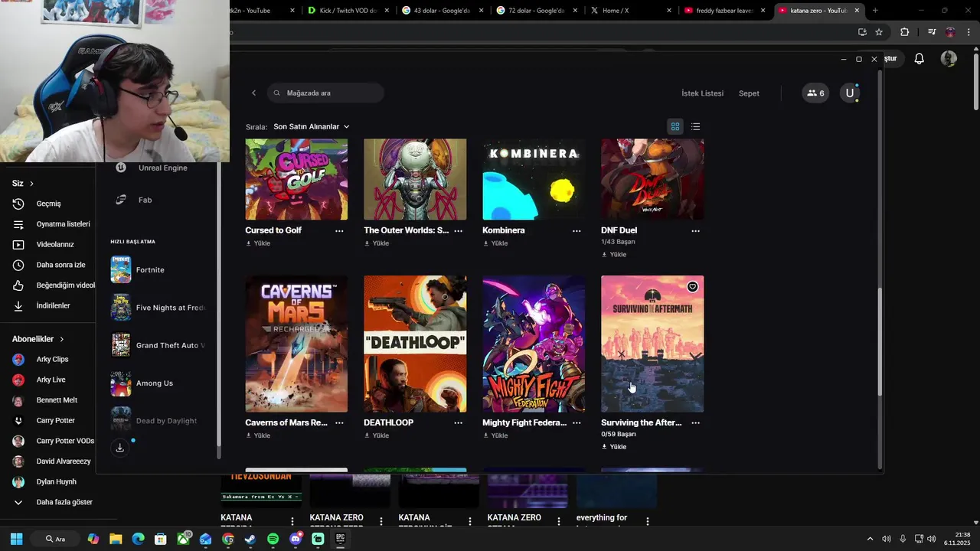Open options menu for Surviving the Aftermath
Viewport: 980px width, 551px height.
pyautogui.click(x=695, y=422)
